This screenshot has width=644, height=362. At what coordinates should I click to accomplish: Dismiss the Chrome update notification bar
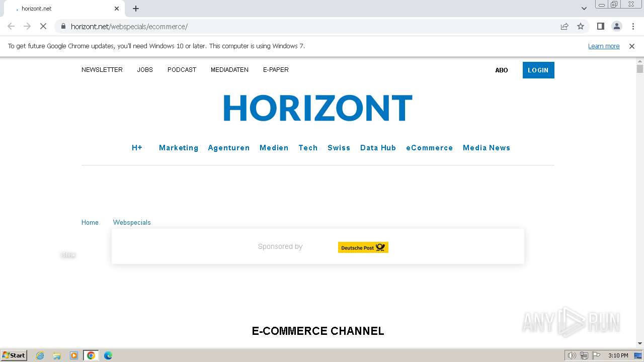click(x=632, y=46)
